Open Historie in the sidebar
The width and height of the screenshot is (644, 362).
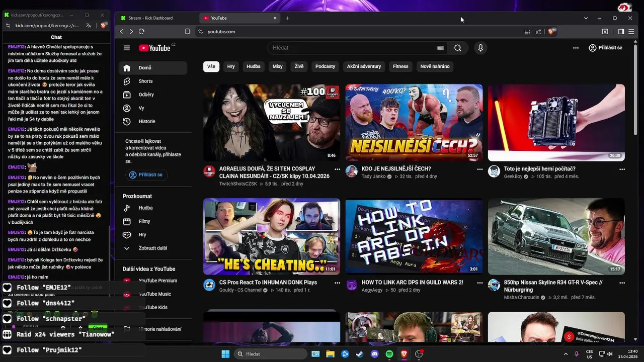pos(153,121)
